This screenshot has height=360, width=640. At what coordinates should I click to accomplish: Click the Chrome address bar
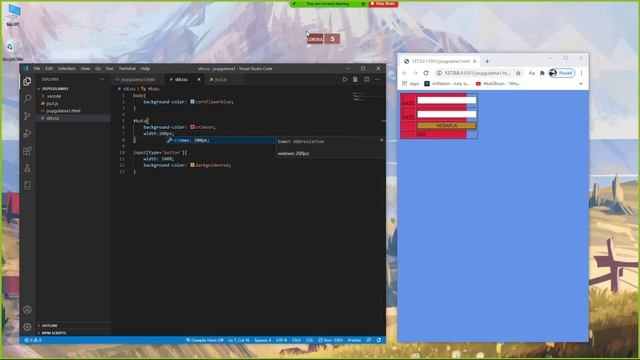pyautogui.click(x=477, y=73)
